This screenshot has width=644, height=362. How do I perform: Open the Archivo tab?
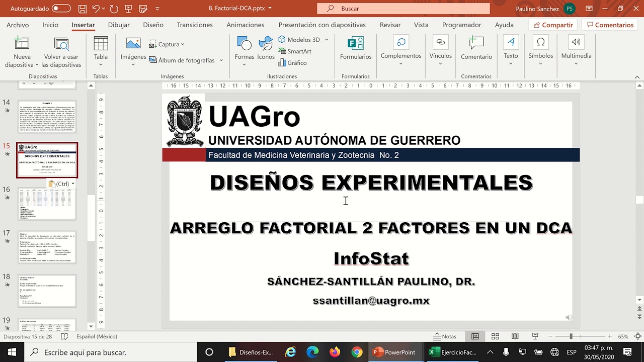click(x=18, y=25)
